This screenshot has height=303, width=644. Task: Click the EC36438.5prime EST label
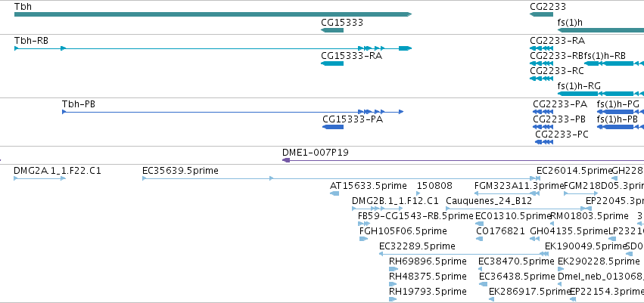click(x=517, y=277)
